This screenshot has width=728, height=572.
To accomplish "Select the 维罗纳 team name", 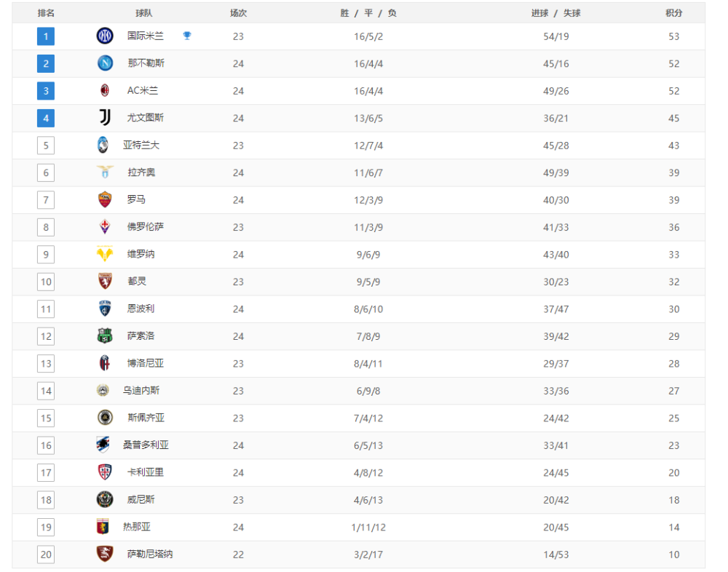I will click(141, 254).
